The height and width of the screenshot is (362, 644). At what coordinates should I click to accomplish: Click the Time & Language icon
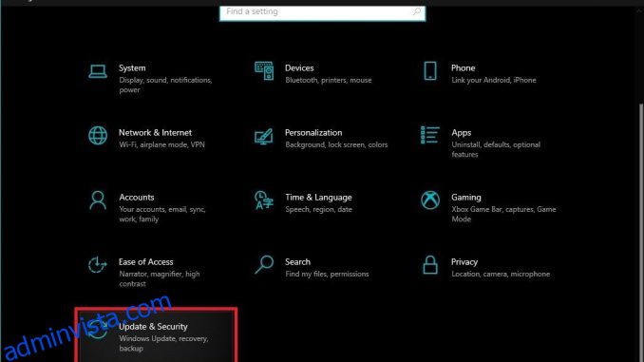264,200
